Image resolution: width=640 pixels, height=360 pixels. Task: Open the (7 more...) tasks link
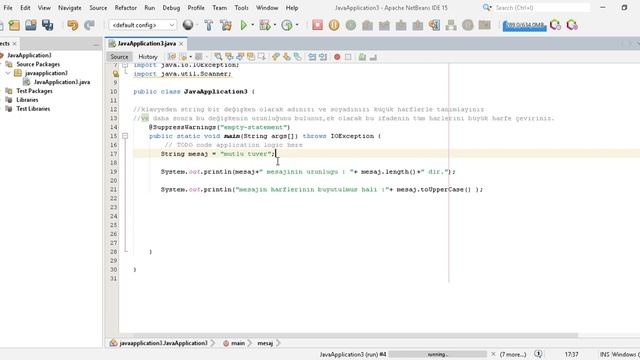click(x=513, y=354)
